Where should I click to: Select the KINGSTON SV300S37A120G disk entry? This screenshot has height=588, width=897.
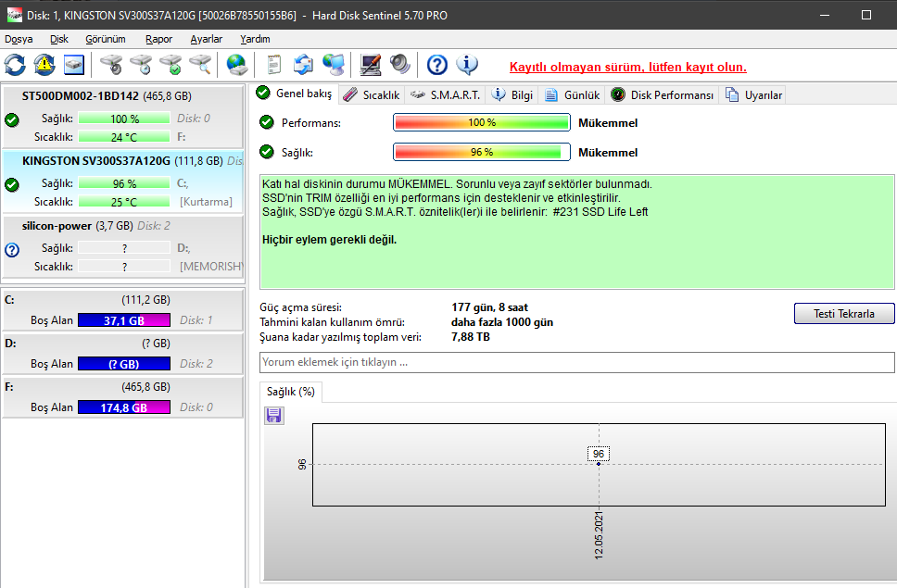click(123, 181)
